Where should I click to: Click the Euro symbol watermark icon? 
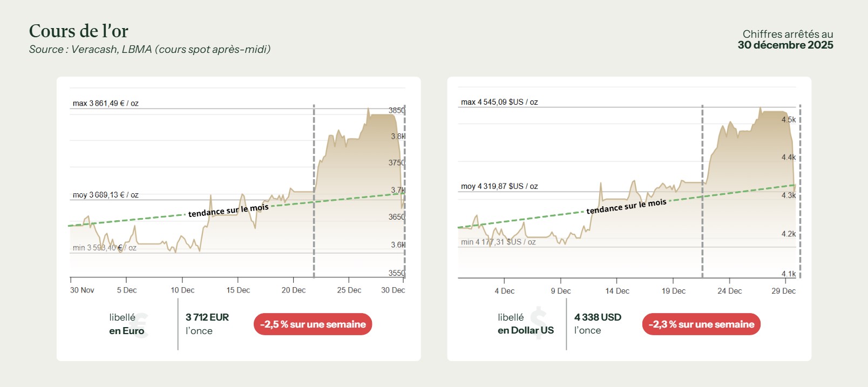141,325
